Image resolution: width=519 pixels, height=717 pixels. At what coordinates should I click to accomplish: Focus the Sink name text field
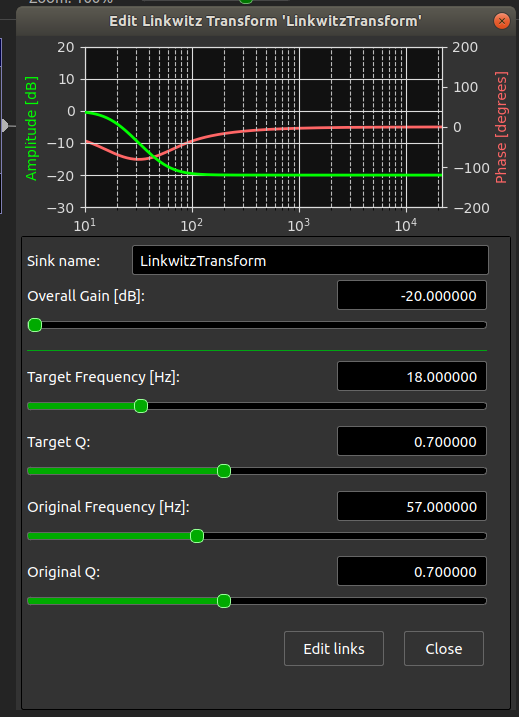tap(310, 260)
